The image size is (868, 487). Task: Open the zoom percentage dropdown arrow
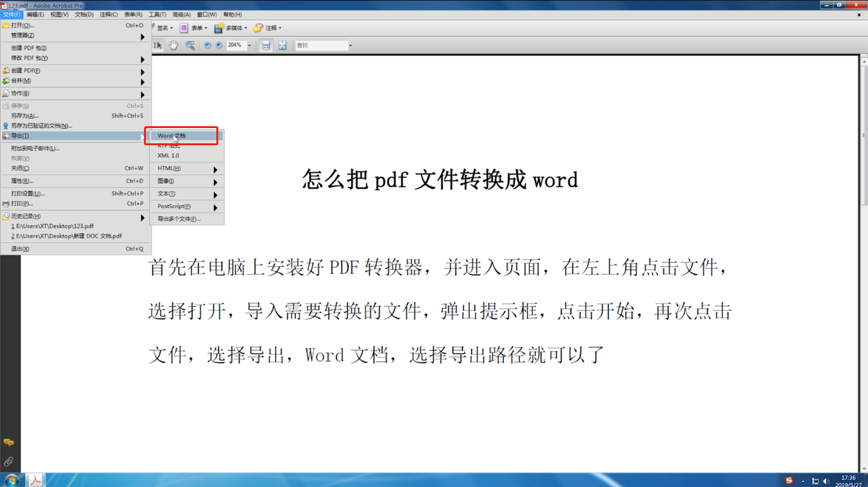pos(249,45)
